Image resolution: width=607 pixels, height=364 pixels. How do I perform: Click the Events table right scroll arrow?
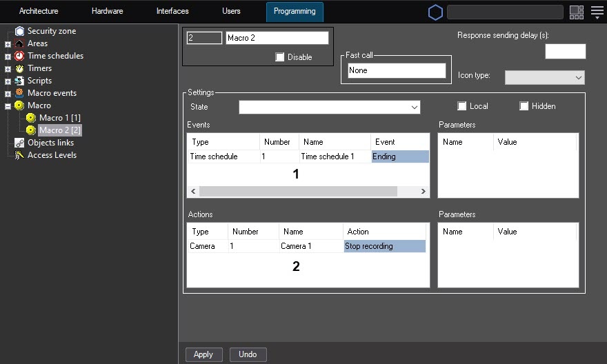[423, 191]
